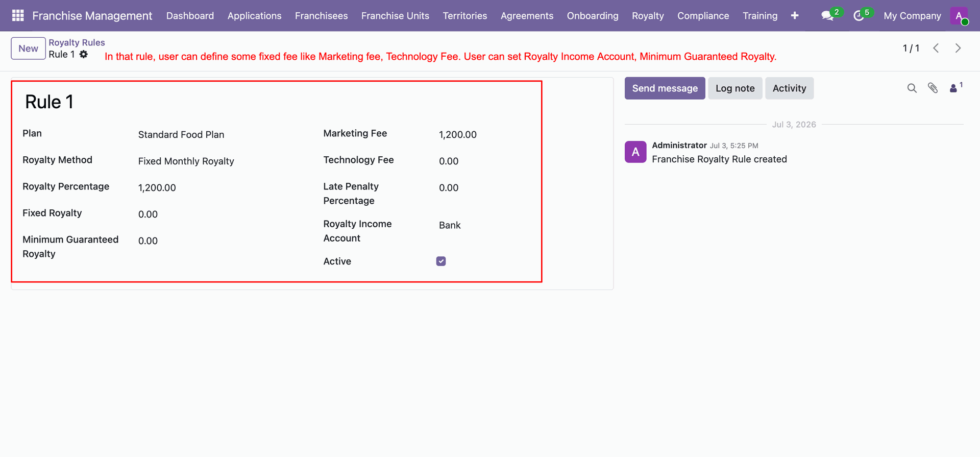Open the gear actions menu beside Rule 1
The image size is (980, 457).
[x=84, y=54]
